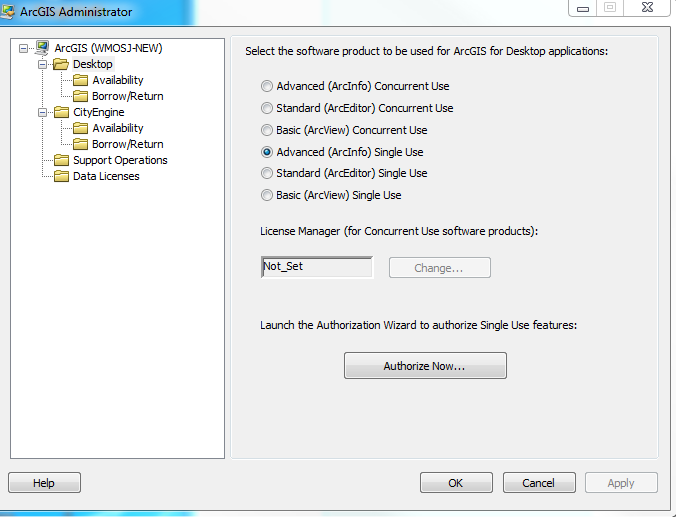Select the CityEngine tree item label

click(99, 112)
